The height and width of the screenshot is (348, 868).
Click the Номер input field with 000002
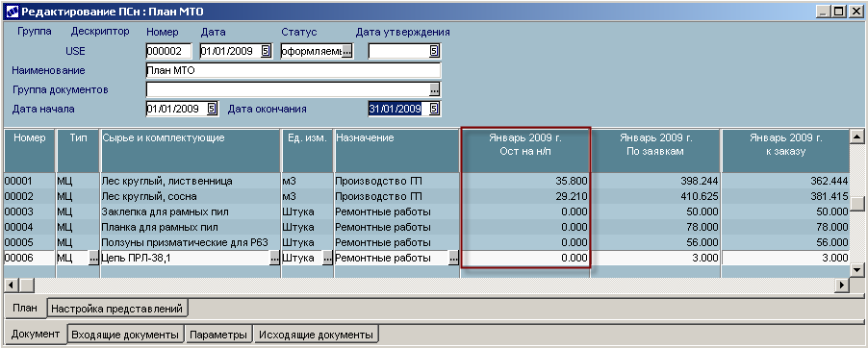pyautogui.click(x=168, y=52)
